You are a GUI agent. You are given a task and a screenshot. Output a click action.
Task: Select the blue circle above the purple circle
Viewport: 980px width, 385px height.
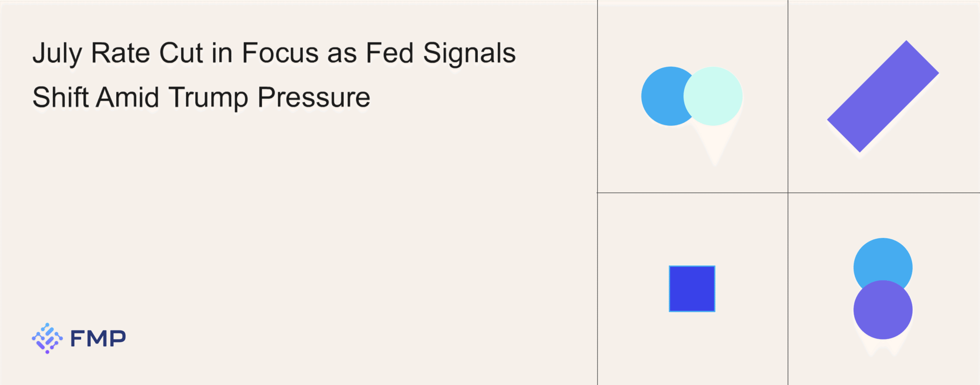point(883,260)
